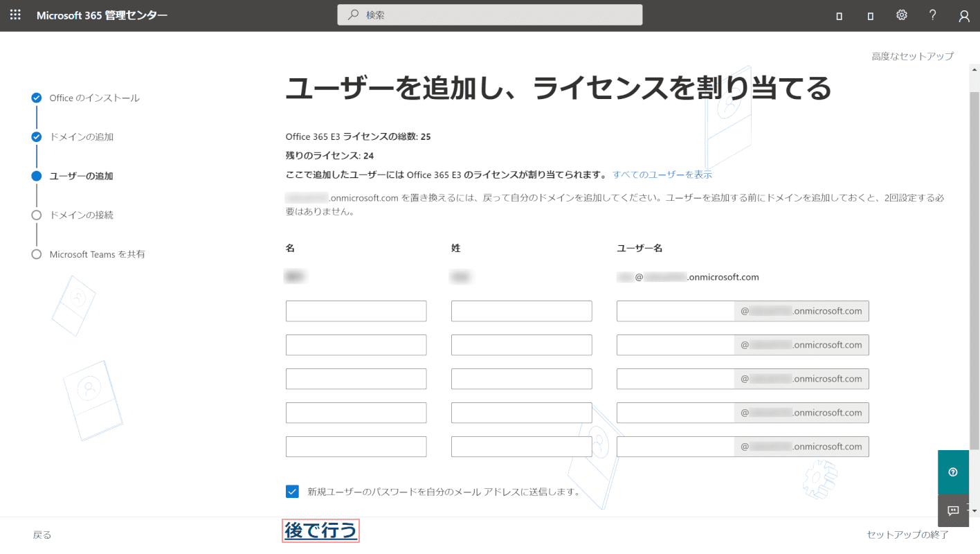Click セットアップの終了 link

click(x=907, y=535)
